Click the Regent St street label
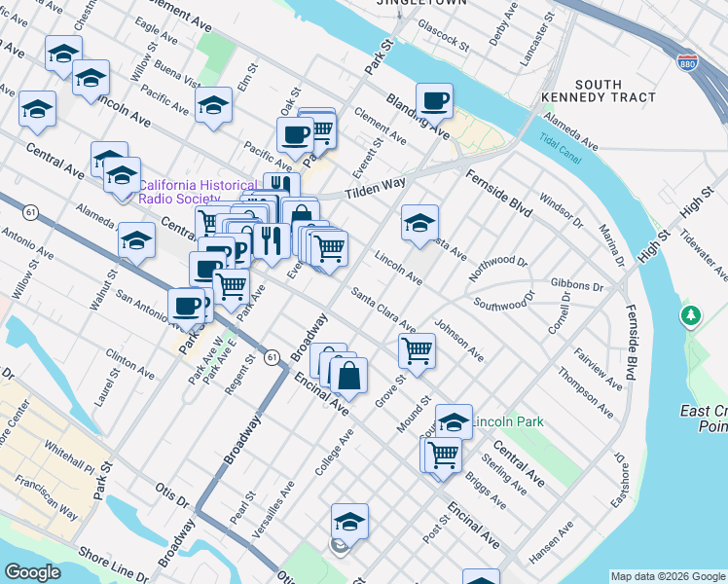The height and width of the screenshot is (584, 728). tap(240, 375)
